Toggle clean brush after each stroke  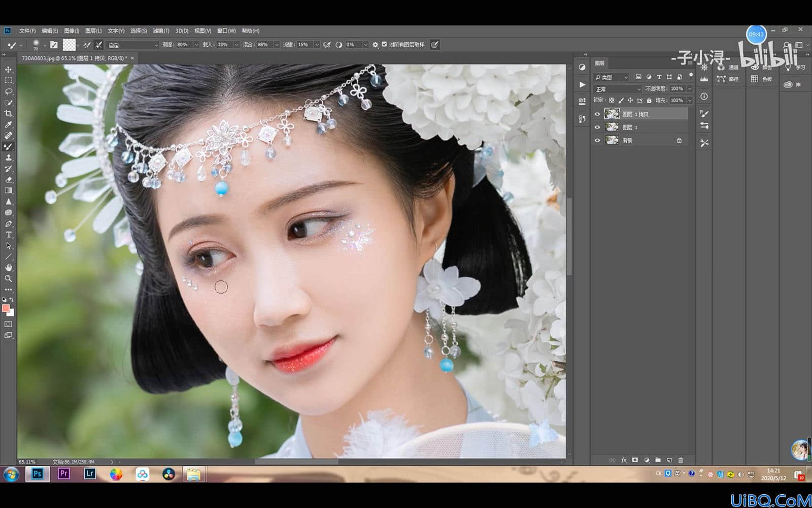[x=99, y=45]
